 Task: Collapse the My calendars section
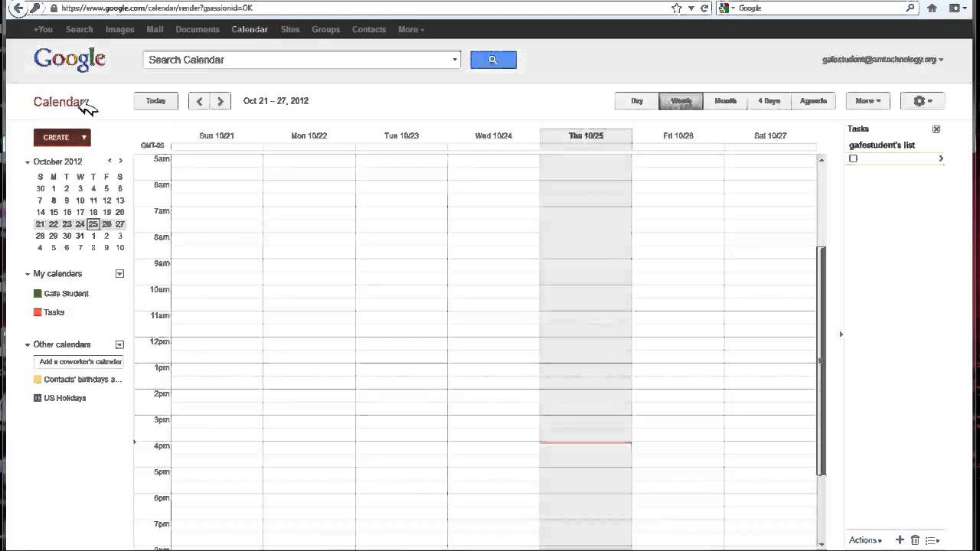click(28, 274)
